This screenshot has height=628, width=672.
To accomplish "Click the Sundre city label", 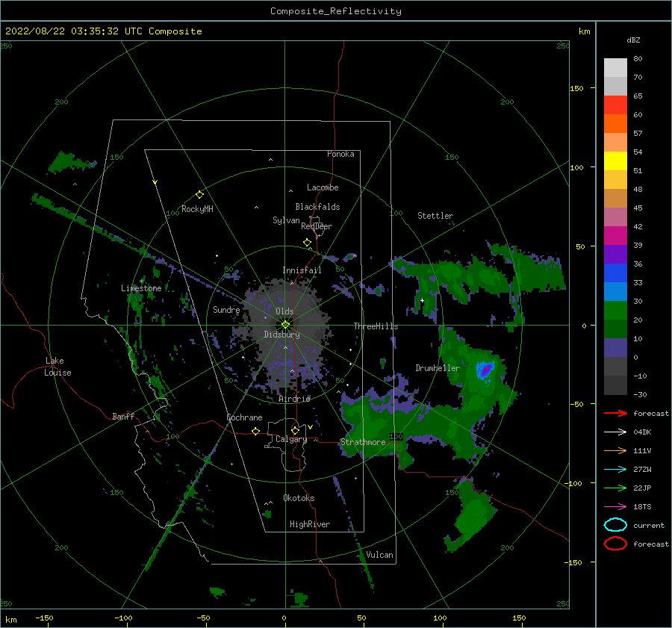I will pos(226,309).
